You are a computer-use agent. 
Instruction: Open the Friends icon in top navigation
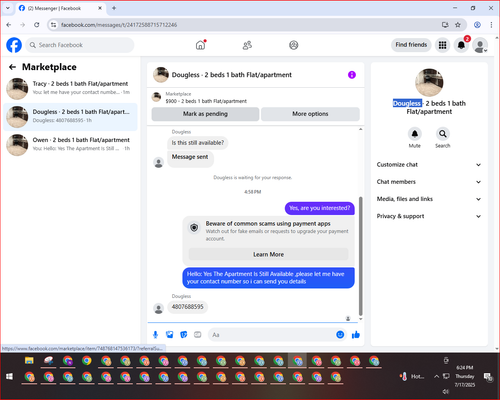247,45
